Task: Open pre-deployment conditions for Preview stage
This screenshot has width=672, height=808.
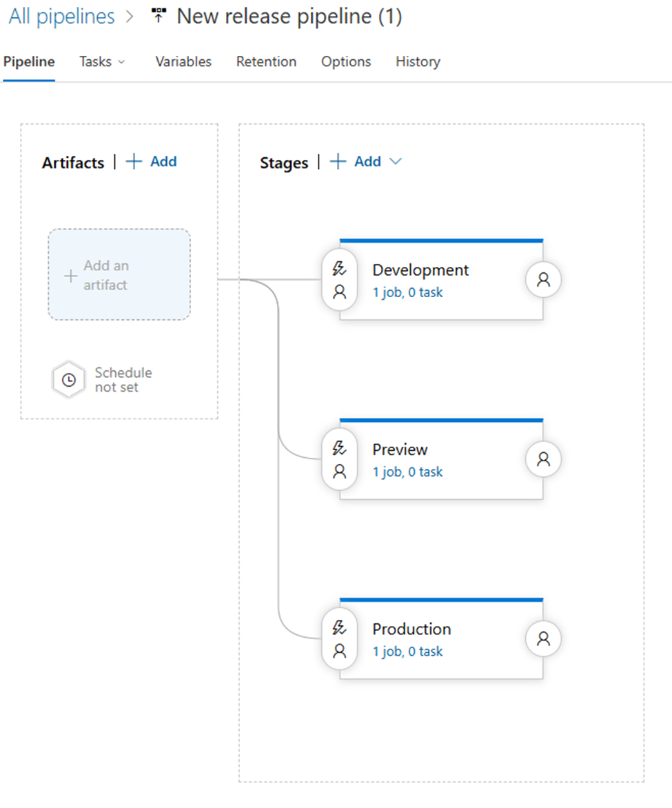Action: (339, 460)
